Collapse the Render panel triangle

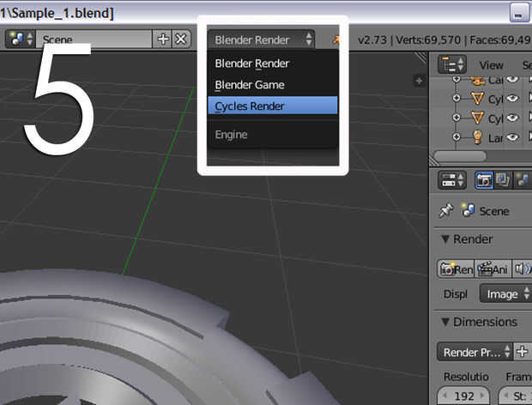coord(445,239)
